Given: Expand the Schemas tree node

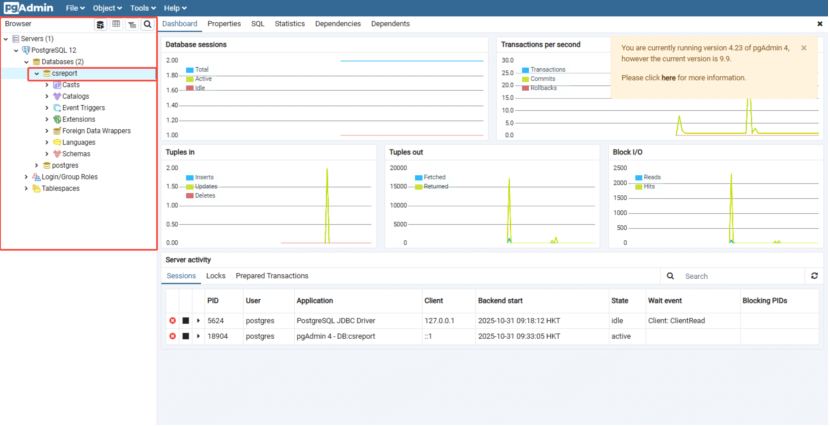Looking at the screenshot, I should pyautogui.click(x=47, y=154).
